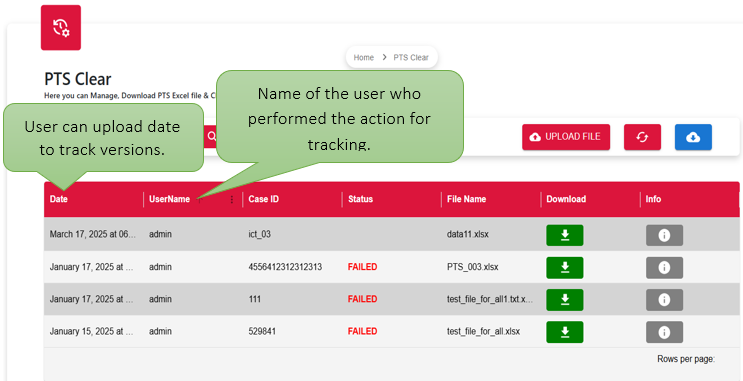Download test_file_for_all1.txt file using green button
The image size is (743, 381).
point(564,299)
